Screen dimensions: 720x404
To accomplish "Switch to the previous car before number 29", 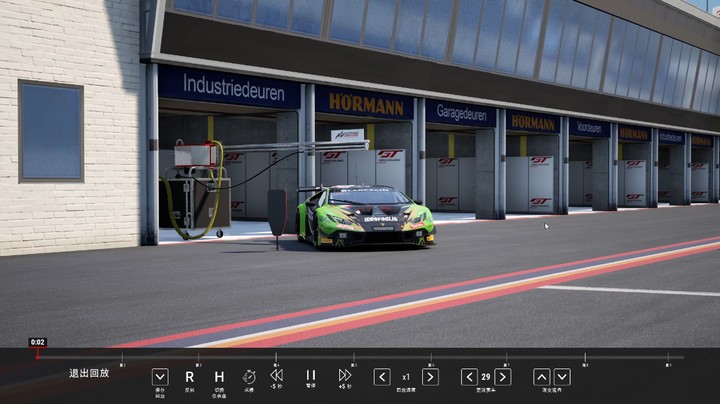I will pyautogui.click(x=469, y=377).
